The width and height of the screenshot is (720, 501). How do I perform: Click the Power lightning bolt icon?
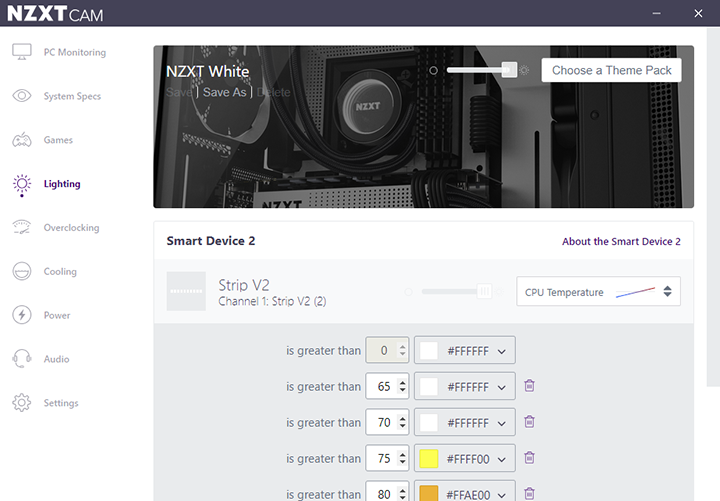point(21,315)
